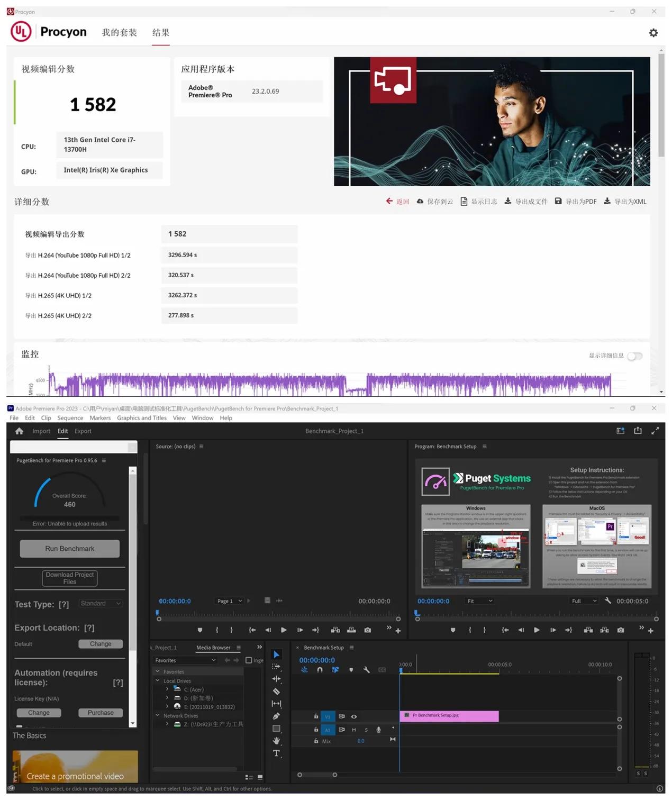The height and width of the screenshot is (800, 672).
Task: Step forward one frame in Program monitor
Action: (553, 630)
